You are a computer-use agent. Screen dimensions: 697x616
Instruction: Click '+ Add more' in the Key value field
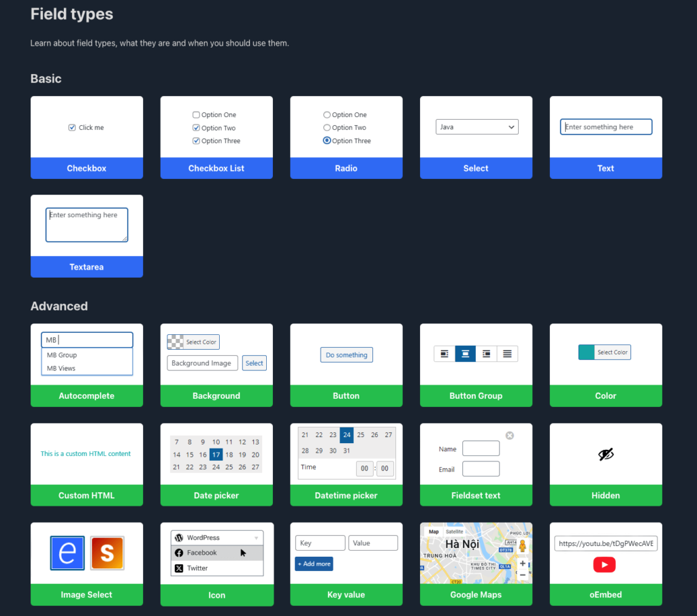tap(314, 564)
